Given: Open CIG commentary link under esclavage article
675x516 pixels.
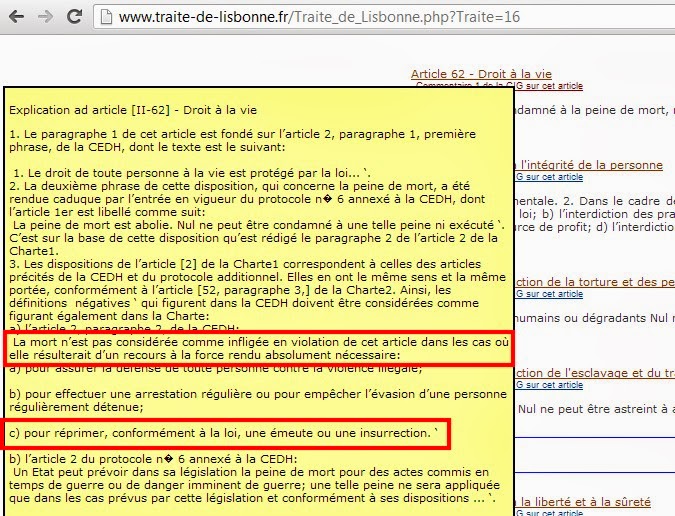Looking at the screenshot, I should pos(549,385).
